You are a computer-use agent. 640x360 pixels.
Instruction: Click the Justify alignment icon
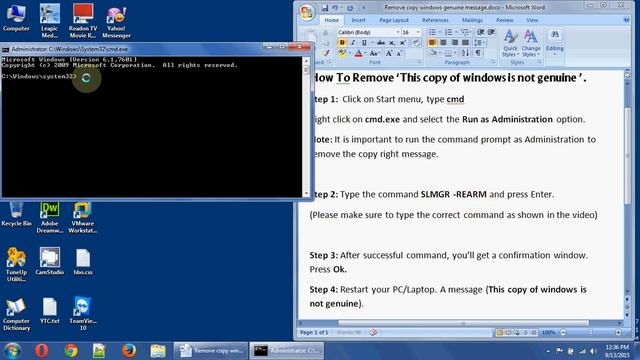(465, 43)
